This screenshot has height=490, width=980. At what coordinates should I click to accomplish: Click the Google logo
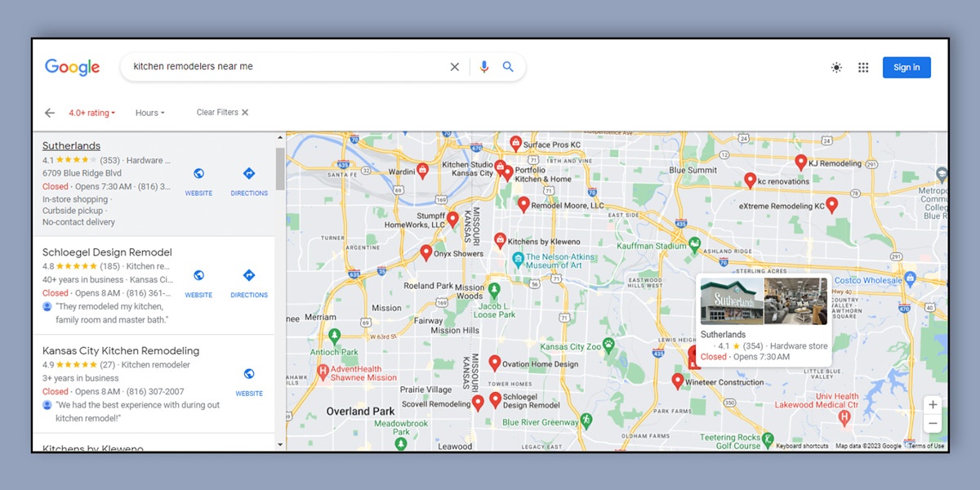[73, 67]
